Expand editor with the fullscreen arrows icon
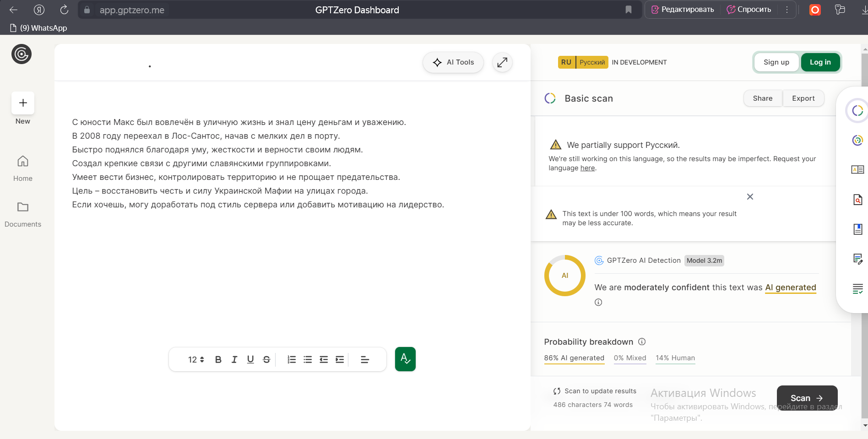Viewport: 868px width, 439px height. click(x=502, y=62)
